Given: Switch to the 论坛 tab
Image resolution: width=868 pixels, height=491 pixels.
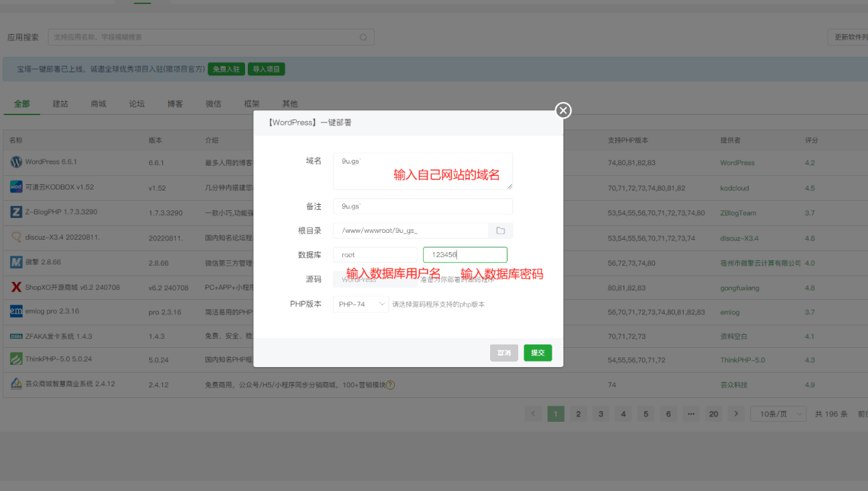Looking at the screenshot, I should [x=137, y=104].
